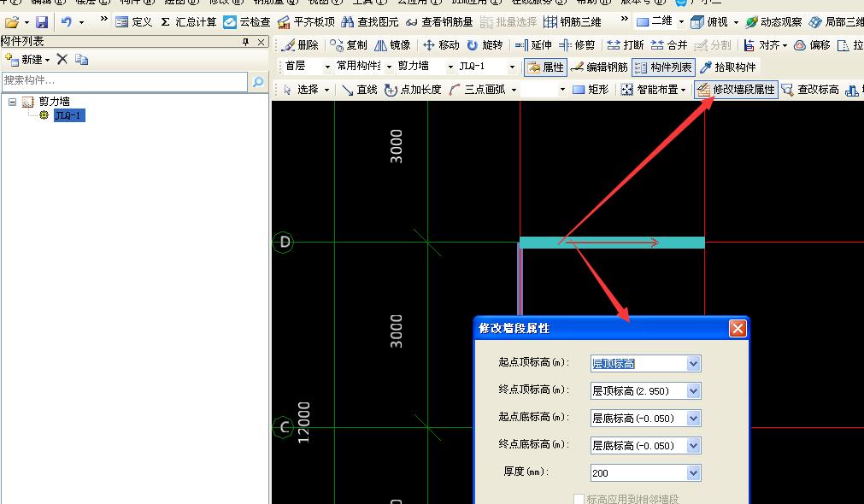Collapse the 剪力墙 tree node

[12, 102]
